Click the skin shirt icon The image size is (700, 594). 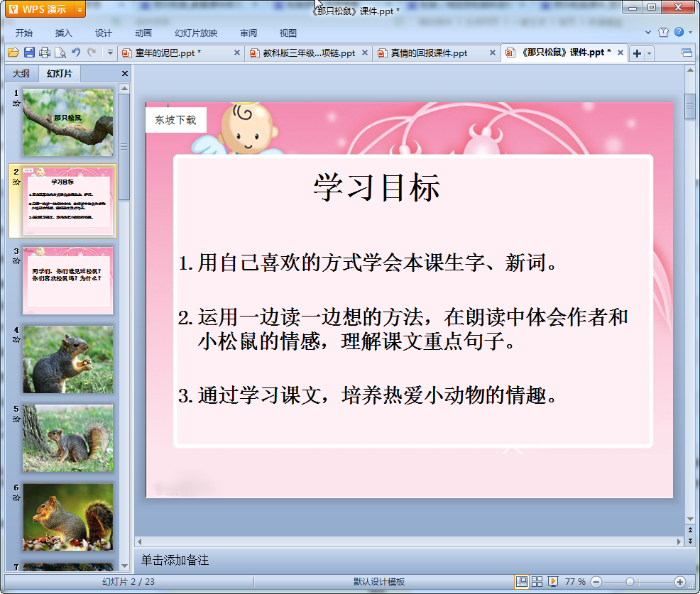click(663, 32)
